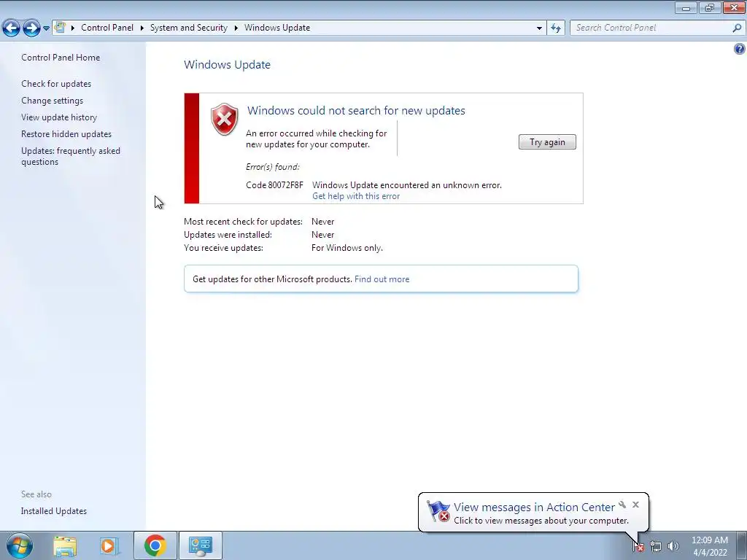The image size is (747, 560).
Task: Open Help with the blue question icon
Action: click(740, 49)
